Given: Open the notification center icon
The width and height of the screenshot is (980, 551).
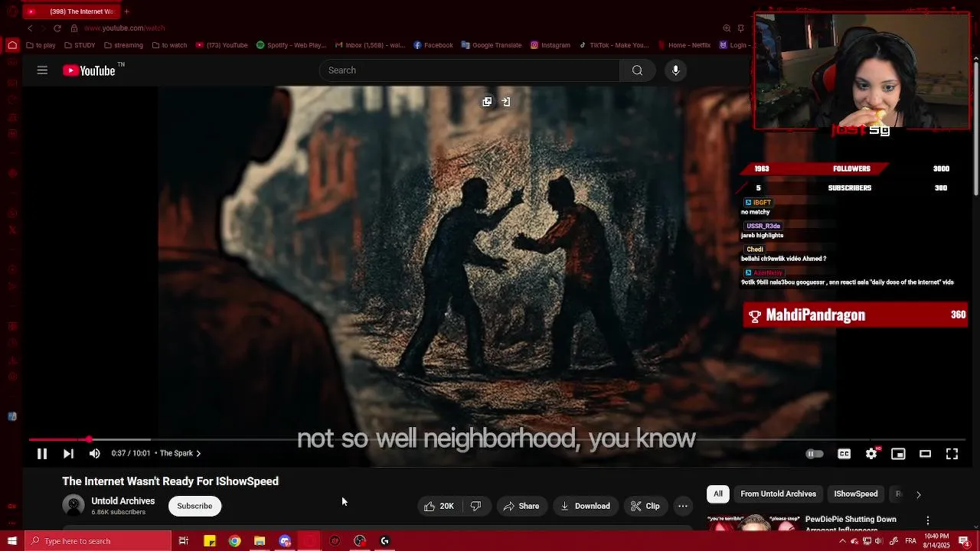Looking at the screenshot, I should [x=964, y=541].
